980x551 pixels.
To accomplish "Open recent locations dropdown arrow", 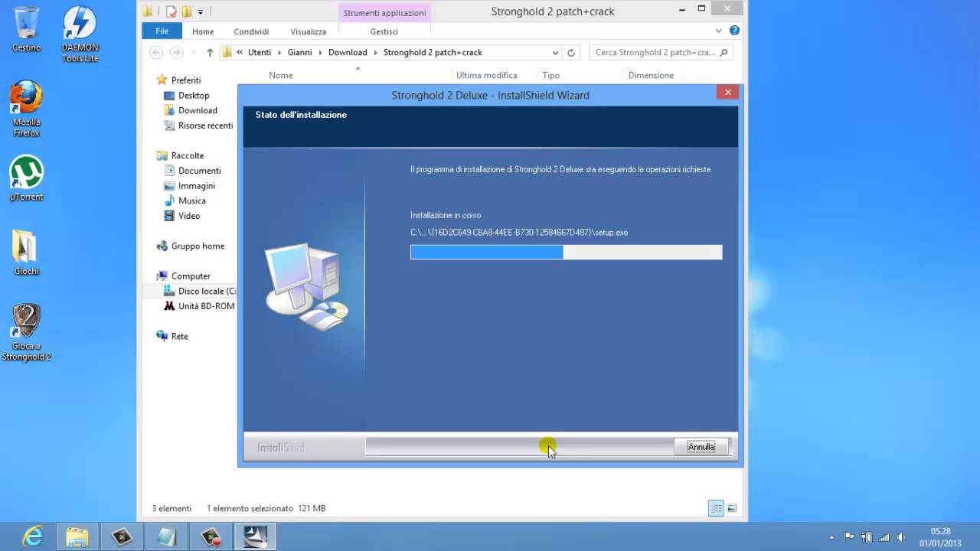I will coord(194,53).
